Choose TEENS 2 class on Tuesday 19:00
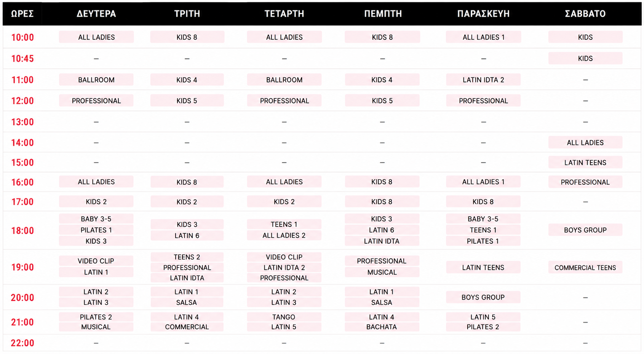644x354 pixels. [187, 257]
